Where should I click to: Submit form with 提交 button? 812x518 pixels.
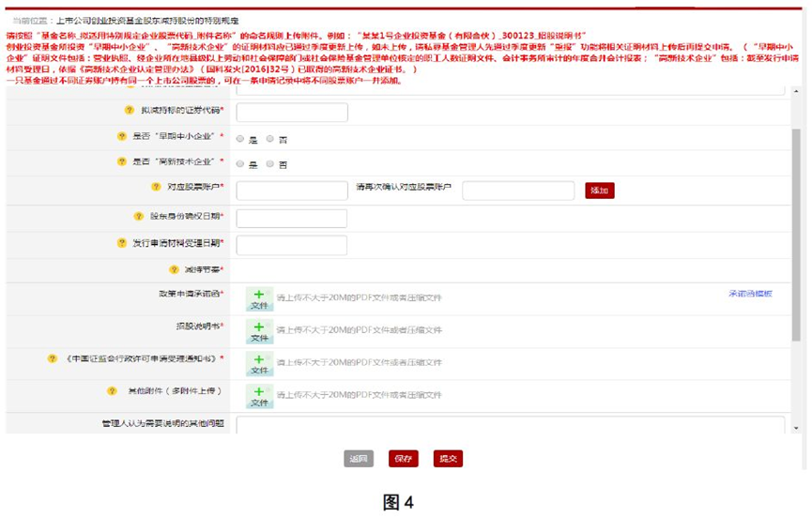[x=448, y=459]
